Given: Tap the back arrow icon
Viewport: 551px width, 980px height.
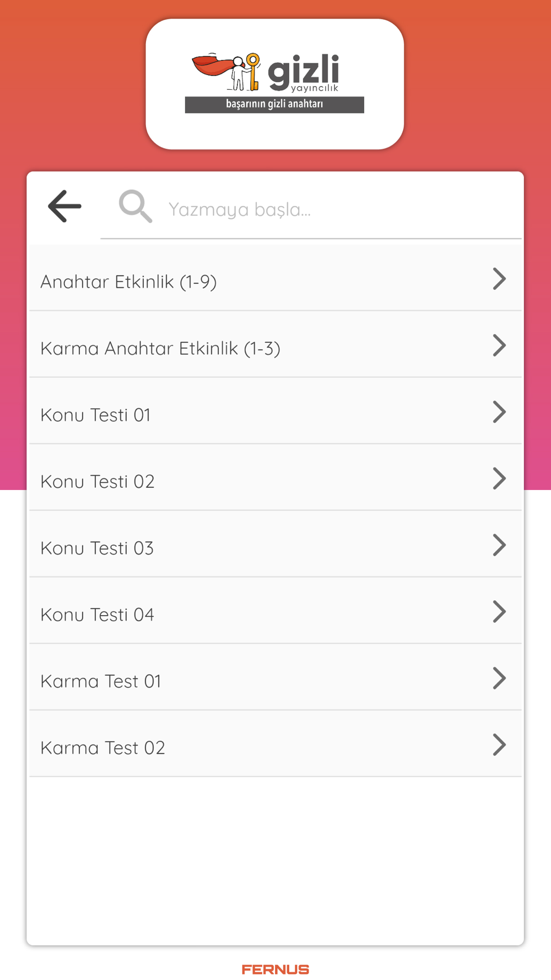Looking at the screenshot, I should coord(65,207).
